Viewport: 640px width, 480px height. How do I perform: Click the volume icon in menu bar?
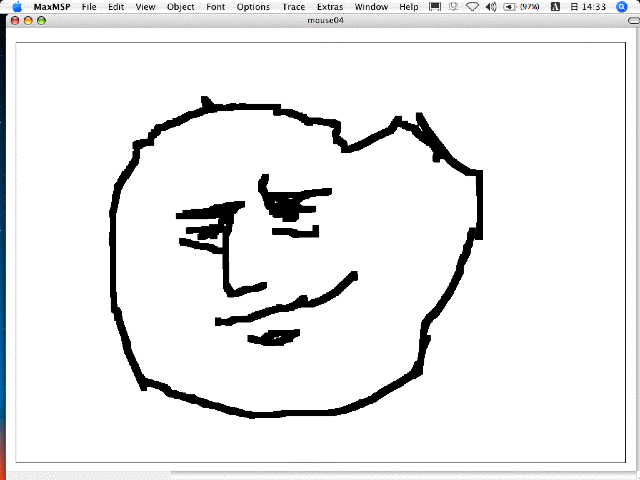491,7
